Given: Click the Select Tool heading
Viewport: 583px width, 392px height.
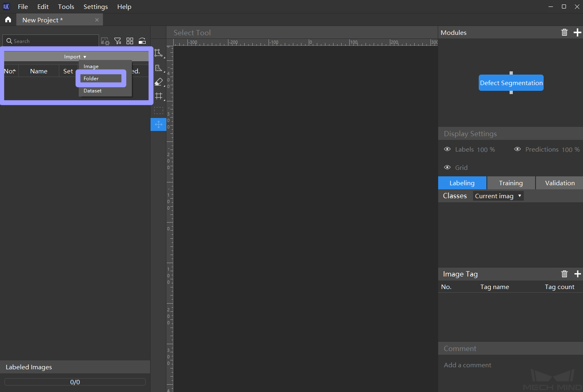Looking at the screenshot, I should tap(192, 32).
